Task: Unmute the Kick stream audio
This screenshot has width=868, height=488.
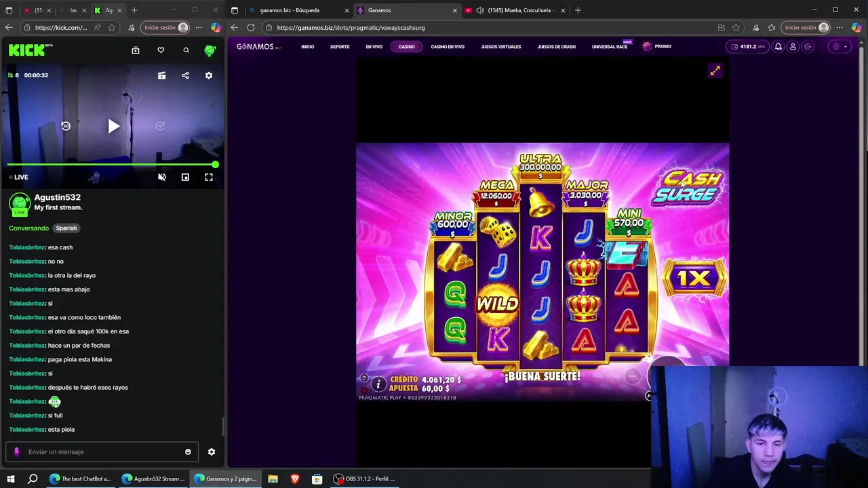Action: pyautogui.click(x=161, y=177)
